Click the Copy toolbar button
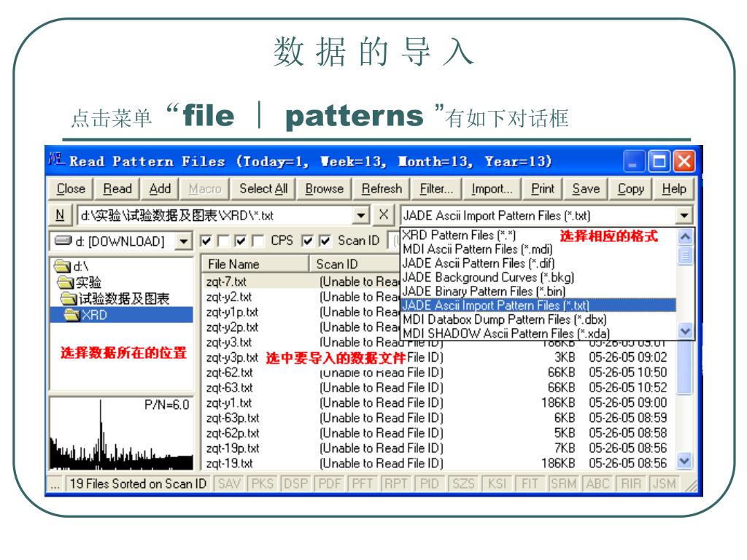747x560 pixels. [631, 189]
